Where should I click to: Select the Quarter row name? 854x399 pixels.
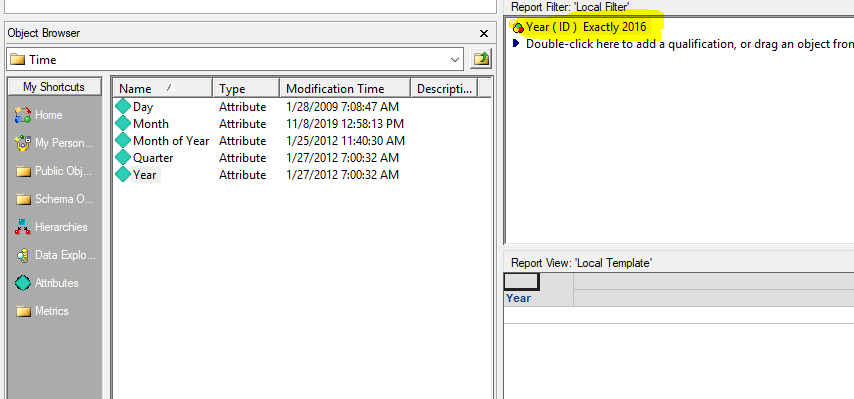click(153, 158)
